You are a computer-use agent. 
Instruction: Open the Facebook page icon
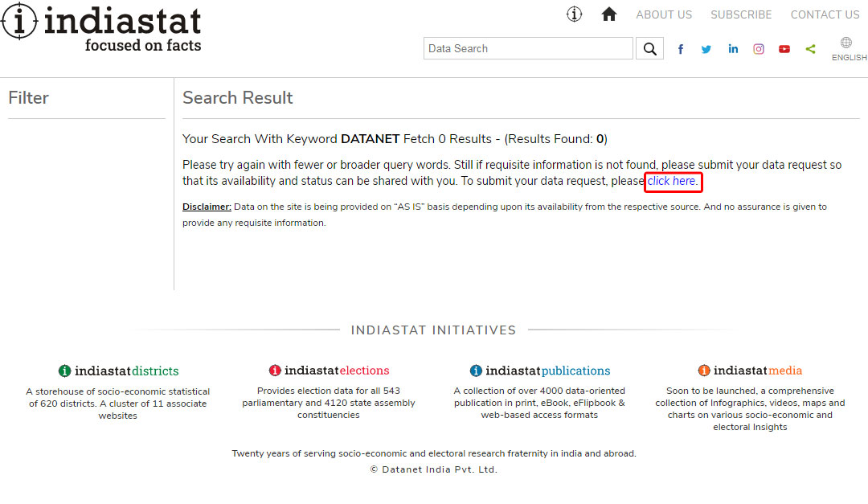pyautogui.click(x=681, y=49)
